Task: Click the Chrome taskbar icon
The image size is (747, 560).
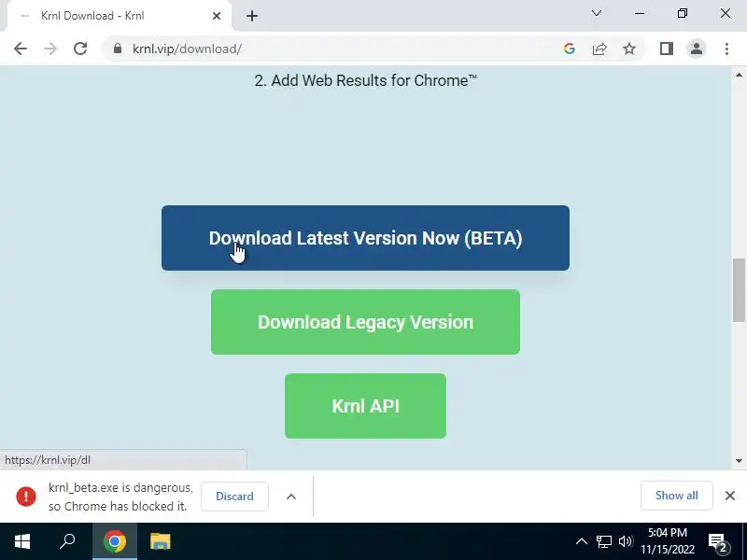Action: (x=114, y=541)
